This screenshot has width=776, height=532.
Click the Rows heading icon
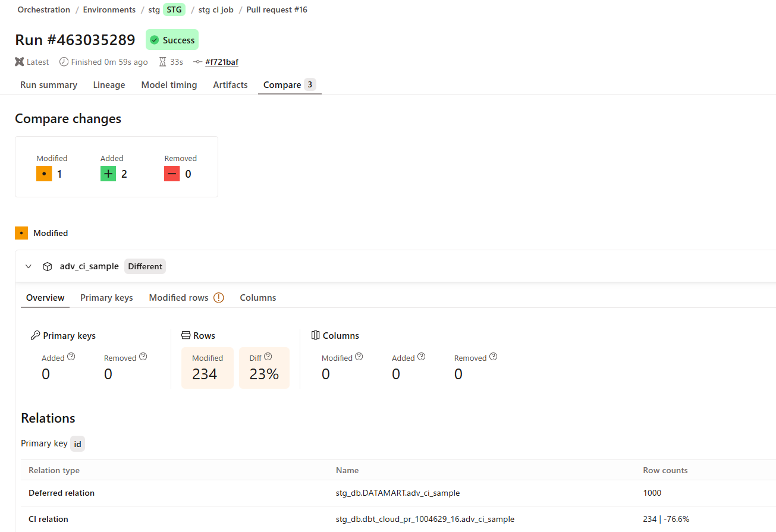(186, 336)
